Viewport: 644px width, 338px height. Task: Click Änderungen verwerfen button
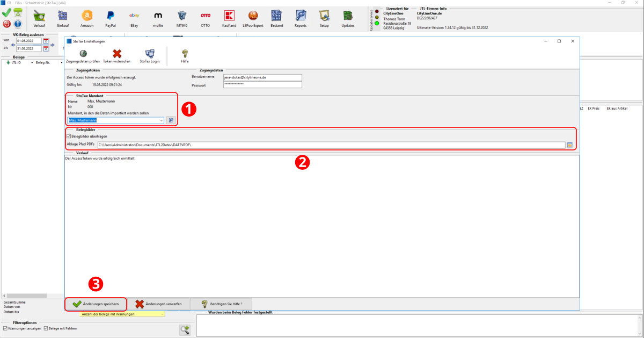158,304
